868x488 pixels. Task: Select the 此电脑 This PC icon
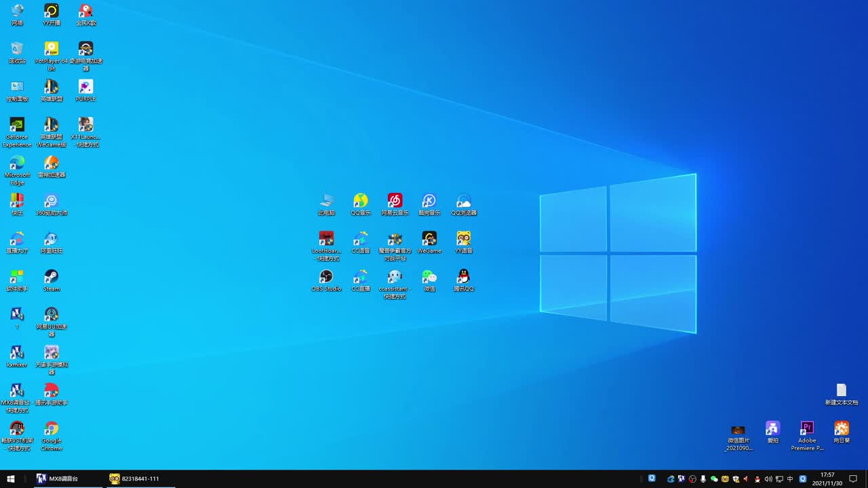[327, 205]
